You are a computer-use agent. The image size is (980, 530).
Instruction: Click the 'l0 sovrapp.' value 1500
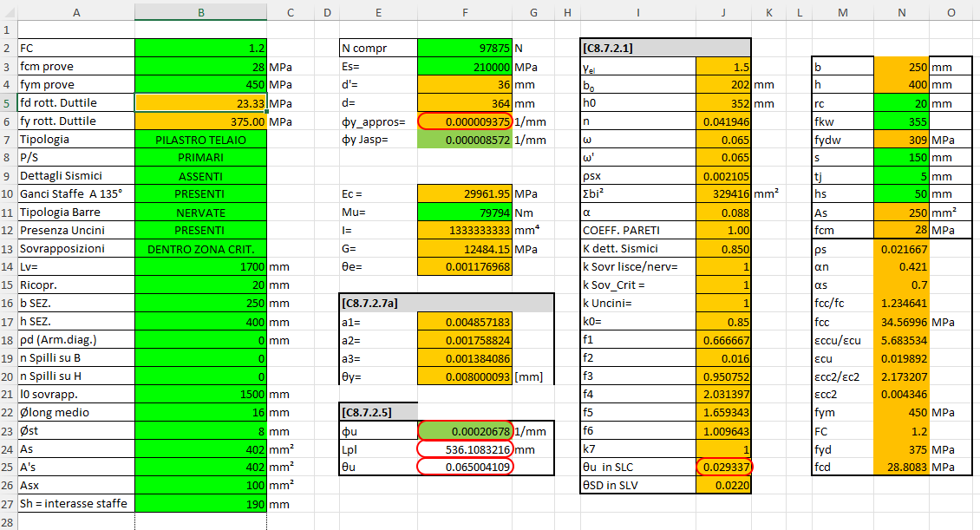tap(200, 395)
